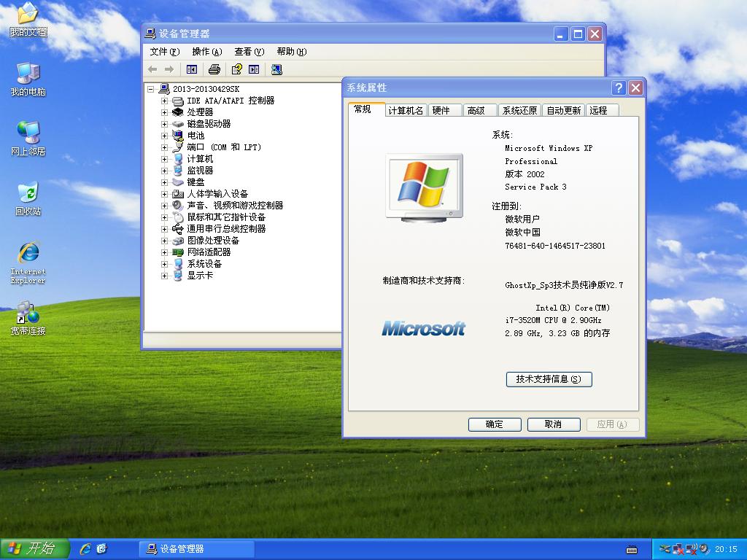Click the 技术支持信息(S) button
747x560 pixels.
coord(549,379)
